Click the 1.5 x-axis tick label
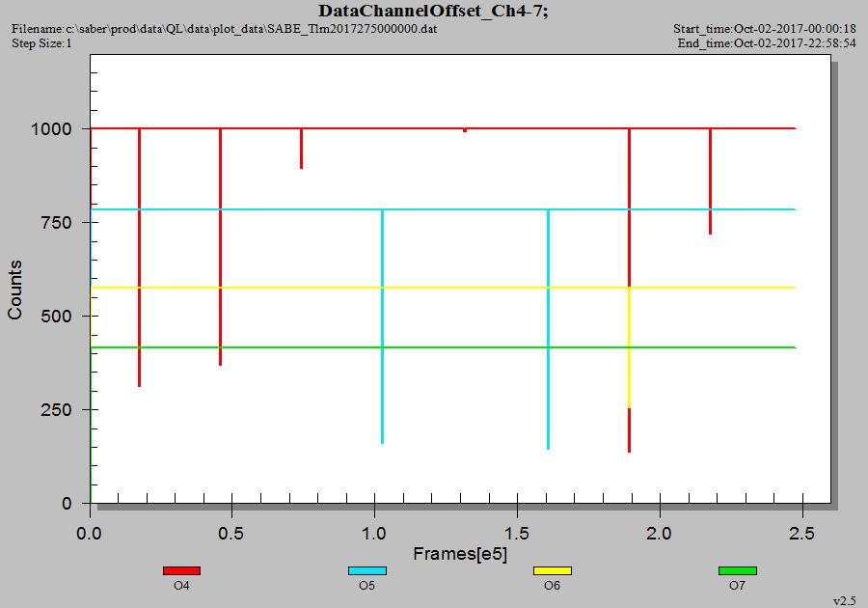Viewport: 868px width, 608px height. point(517,534)
